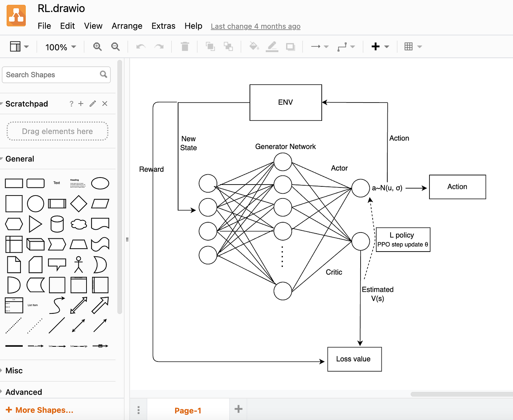
Task: Select the Page-1 tab
Action: pos(188,410)
